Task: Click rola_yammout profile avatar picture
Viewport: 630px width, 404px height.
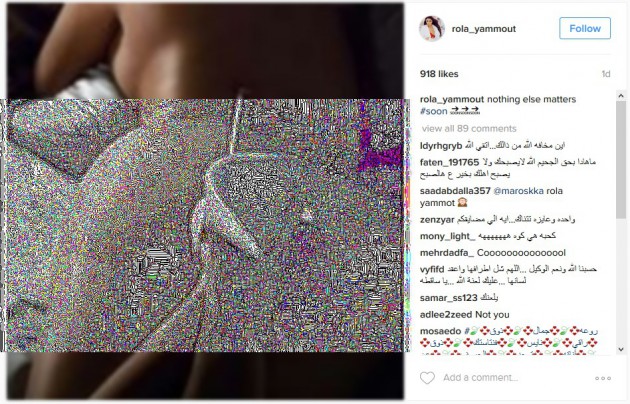Action: coord(432,29)
